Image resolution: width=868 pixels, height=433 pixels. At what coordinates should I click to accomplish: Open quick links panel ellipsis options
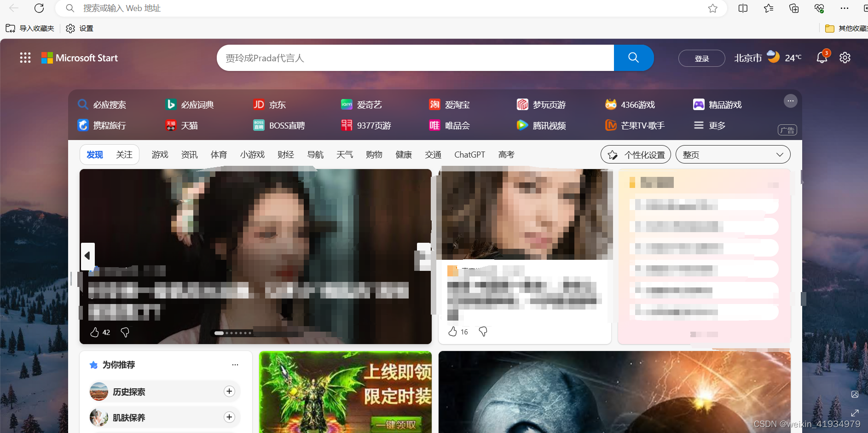click(791, 101)
